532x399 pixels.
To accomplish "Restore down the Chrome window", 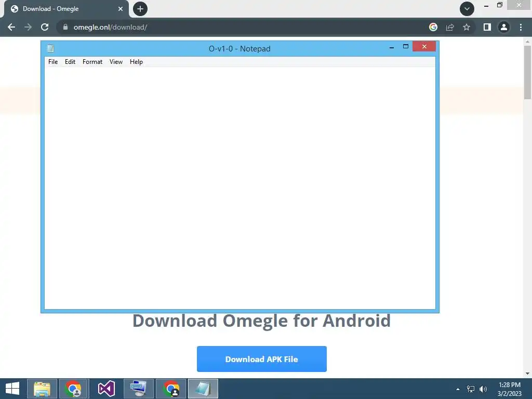I will pyautogui.click(x=499, y=5).
